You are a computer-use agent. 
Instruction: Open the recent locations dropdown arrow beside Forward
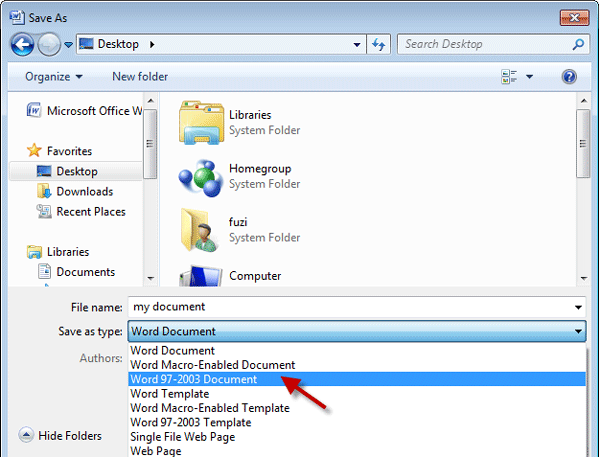pyautogui.click(x=68, y=45)
